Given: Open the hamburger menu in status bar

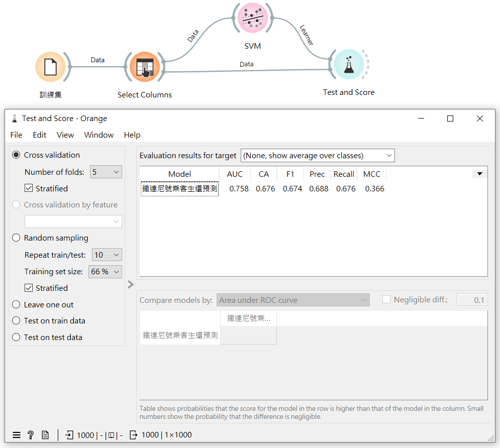Looking at the screenshot, I should point(17,435).
